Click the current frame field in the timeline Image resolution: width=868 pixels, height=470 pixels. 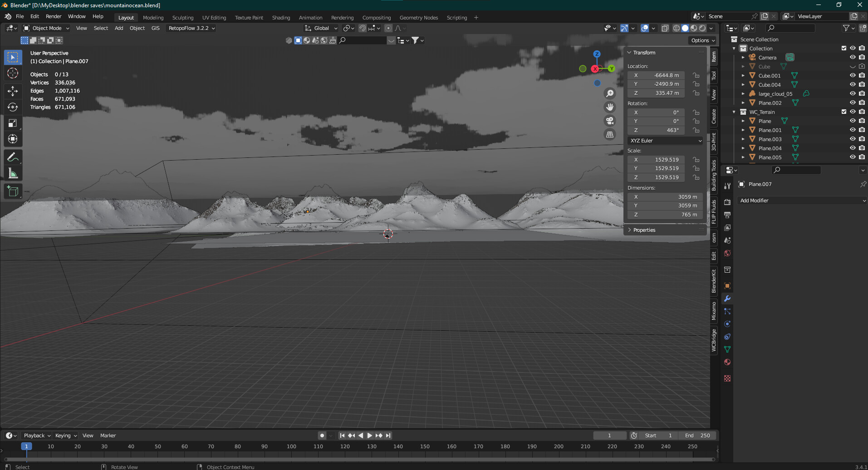click(610, 435)
